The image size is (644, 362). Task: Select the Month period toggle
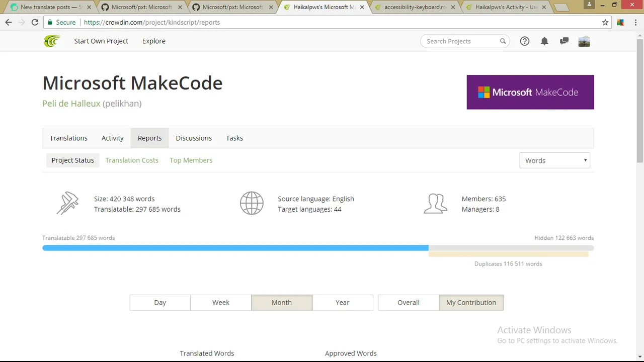pyautogui.click(x=282, y=302)
